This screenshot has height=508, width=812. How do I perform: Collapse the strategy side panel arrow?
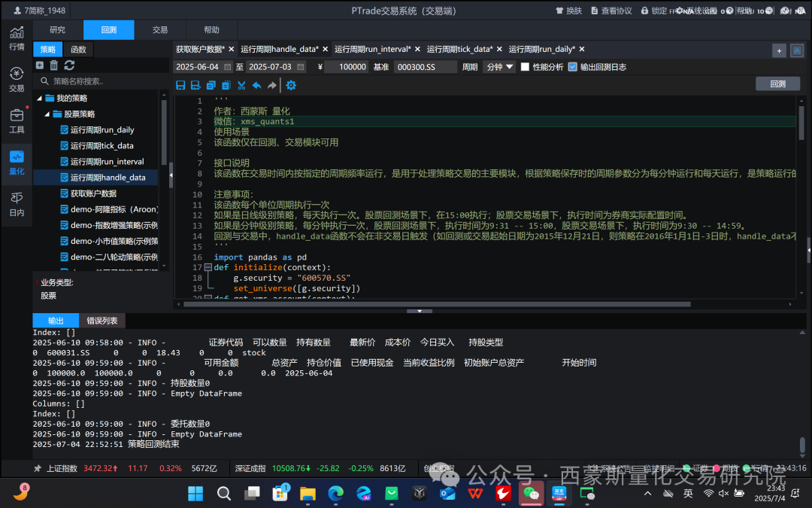tap(171, 175)
